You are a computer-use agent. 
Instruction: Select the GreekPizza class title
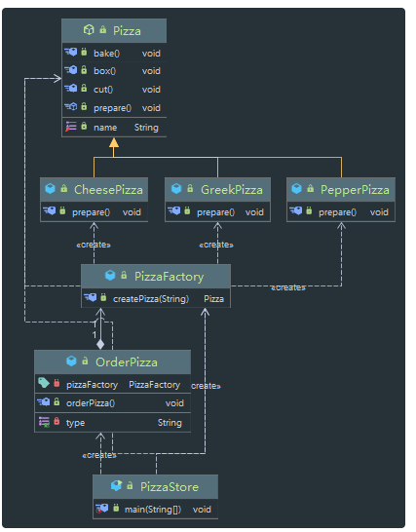point(232,190)
